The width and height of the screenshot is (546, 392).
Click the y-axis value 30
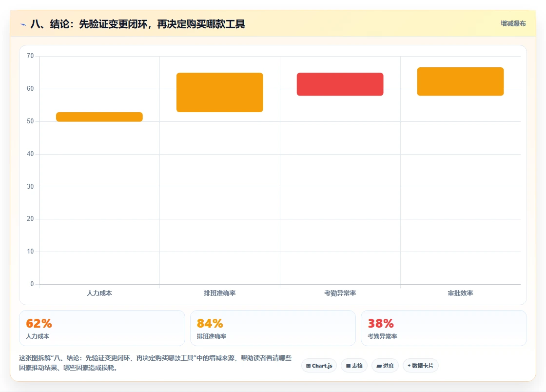point(30,186)
